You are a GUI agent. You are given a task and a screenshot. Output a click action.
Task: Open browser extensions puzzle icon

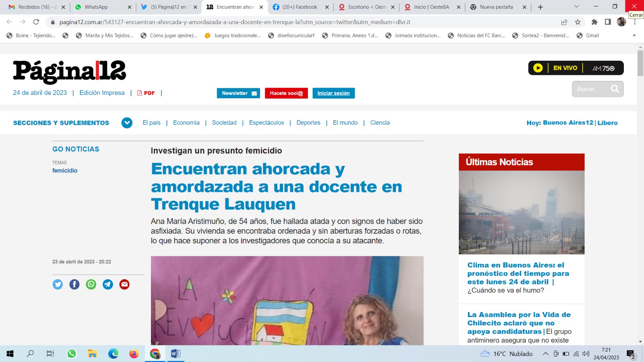pyautogui.click(x=594, y=22)
